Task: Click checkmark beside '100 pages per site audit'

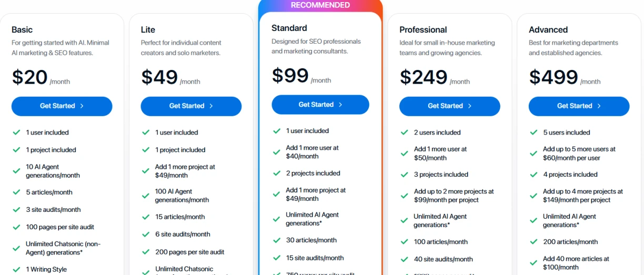Action: pyautogui.click(x=16, y=227)
